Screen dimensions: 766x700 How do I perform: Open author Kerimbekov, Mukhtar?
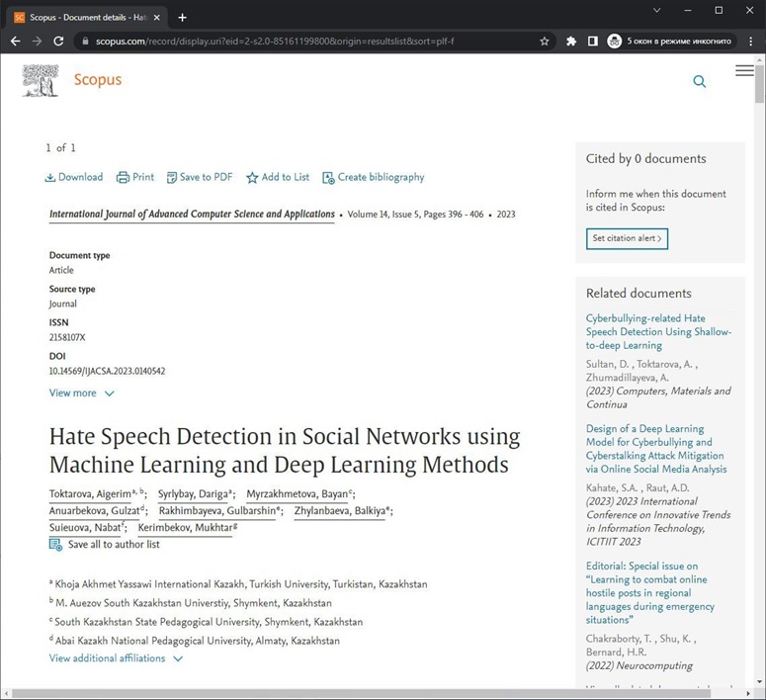(x=185, y=528)
